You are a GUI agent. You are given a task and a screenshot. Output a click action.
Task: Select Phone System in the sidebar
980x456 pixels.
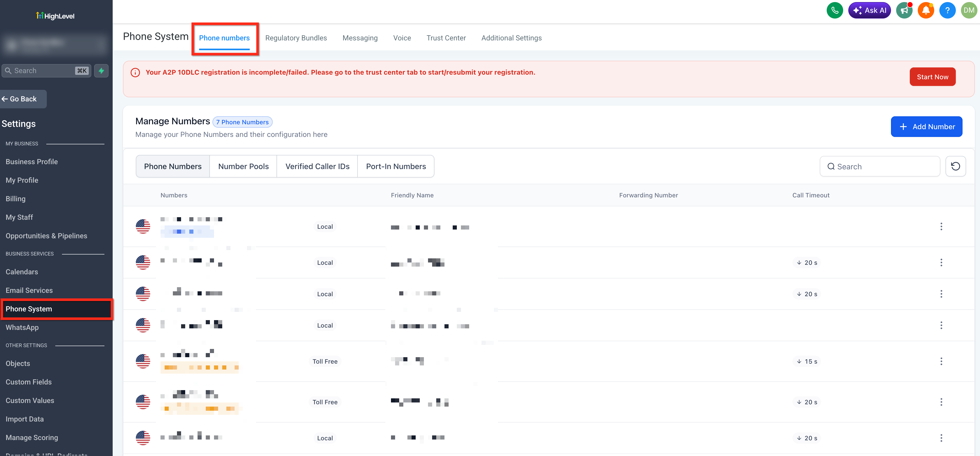click(56, 309)
